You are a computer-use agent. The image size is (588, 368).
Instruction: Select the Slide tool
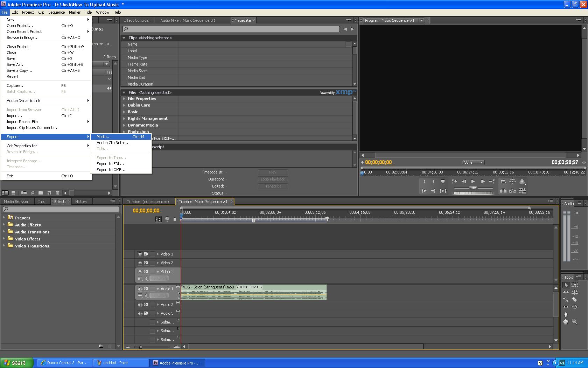click(574, 307)
